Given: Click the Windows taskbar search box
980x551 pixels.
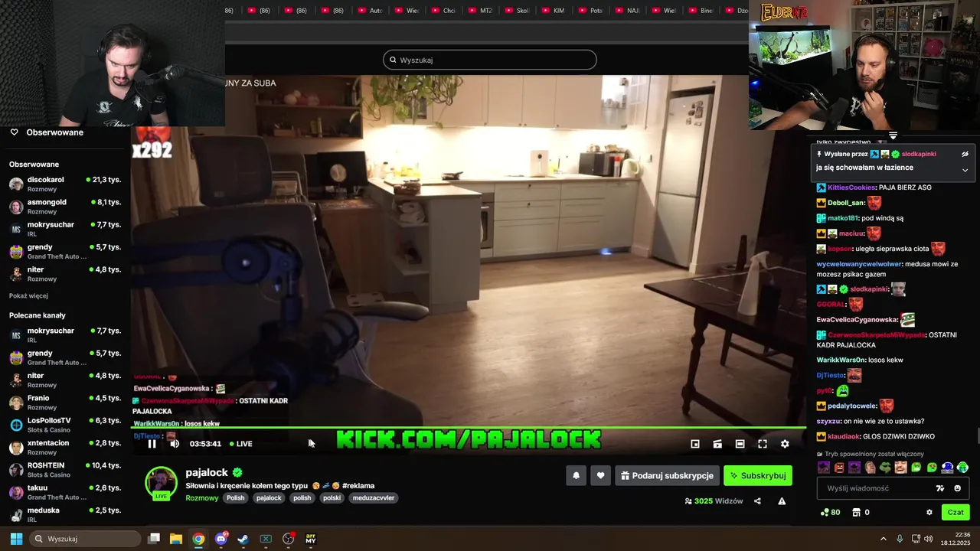Looking at the screenshot, I should (86, 539).
